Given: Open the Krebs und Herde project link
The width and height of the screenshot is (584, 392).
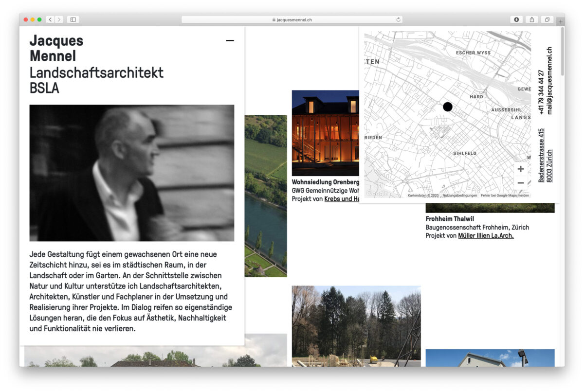Looking at the screenshot, I should tap(342, 199).
